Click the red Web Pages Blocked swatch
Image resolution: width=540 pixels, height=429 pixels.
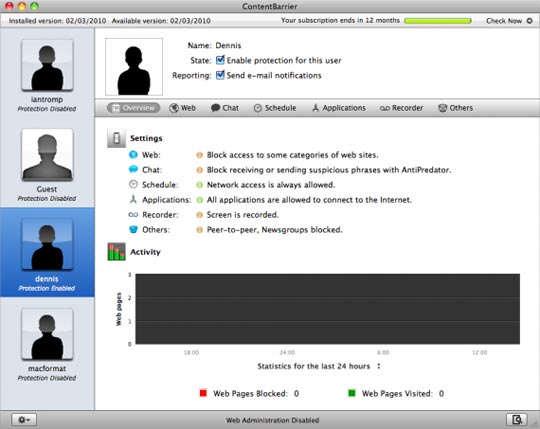click(203, 393)
